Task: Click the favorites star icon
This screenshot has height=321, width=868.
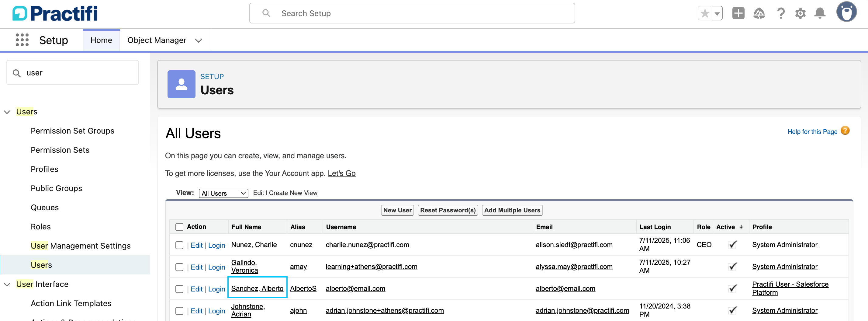Action: coord(704,13)
